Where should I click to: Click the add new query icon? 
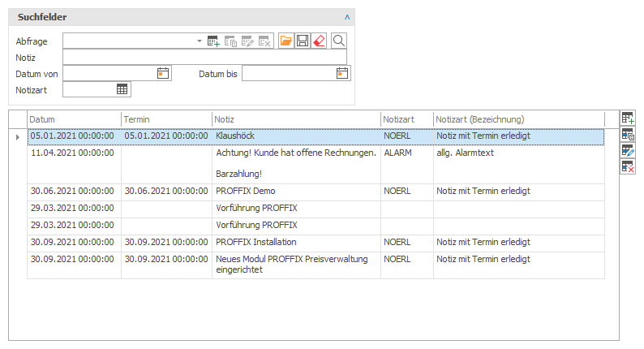tap(213, 41)
